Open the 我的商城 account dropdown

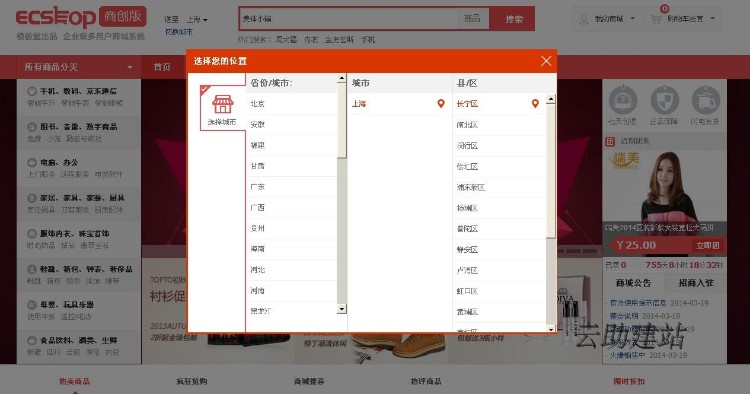tap(608, 19)
